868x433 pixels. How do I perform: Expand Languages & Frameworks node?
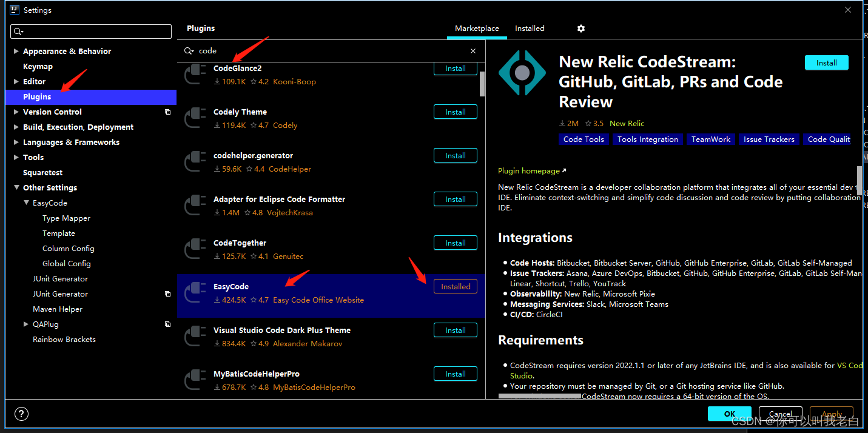coord(16,143)
